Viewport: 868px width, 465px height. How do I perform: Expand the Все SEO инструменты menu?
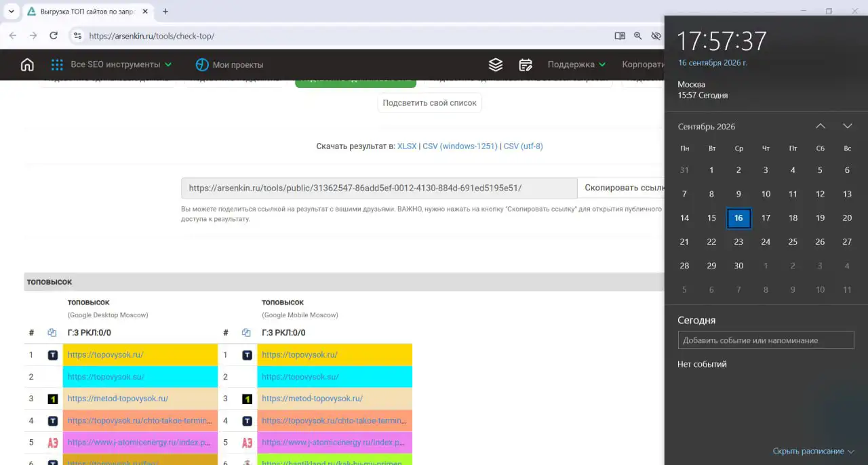point(121,65)
